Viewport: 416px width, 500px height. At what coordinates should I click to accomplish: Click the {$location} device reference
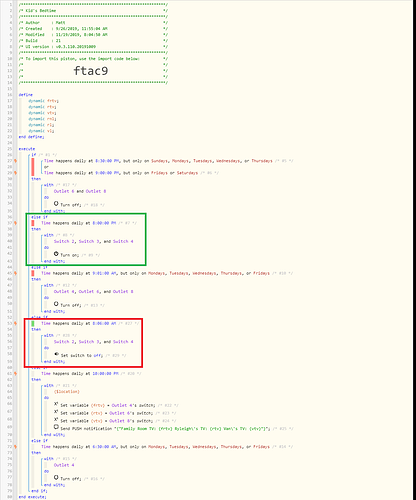tap(67, 392)
